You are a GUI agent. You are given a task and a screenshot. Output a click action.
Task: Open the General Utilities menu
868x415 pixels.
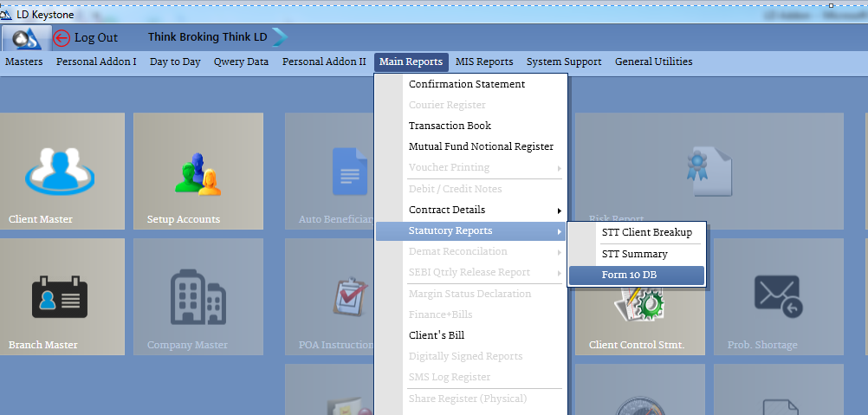click(653, 62)
